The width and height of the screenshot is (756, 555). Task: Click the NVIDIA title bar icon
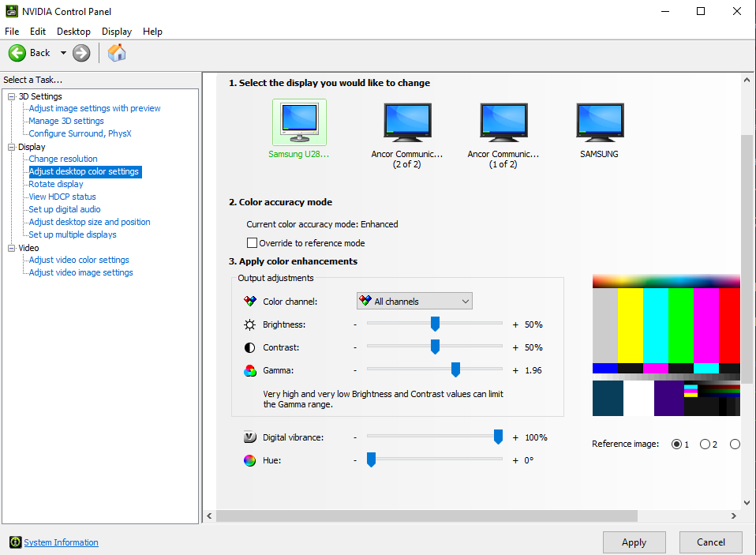12,11
